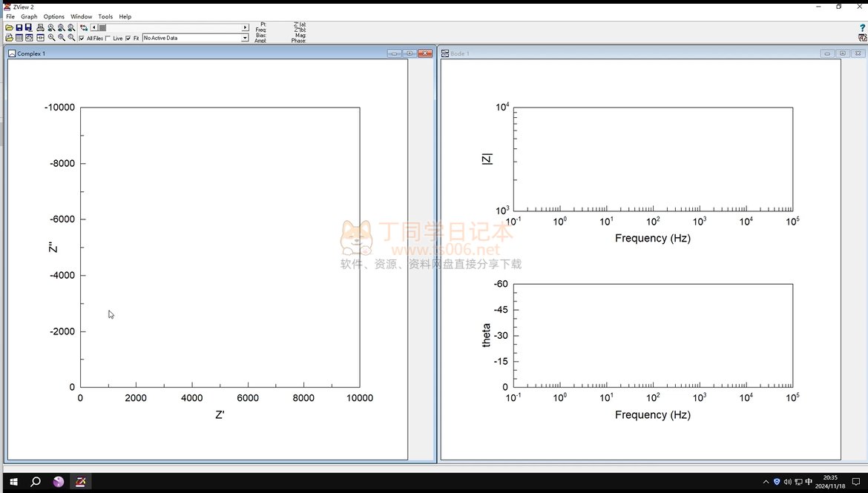Viewport: 868px width, 493px height.
Task: Click the fourth icon in the bottom toolbar row
Action: coord(40,38)
